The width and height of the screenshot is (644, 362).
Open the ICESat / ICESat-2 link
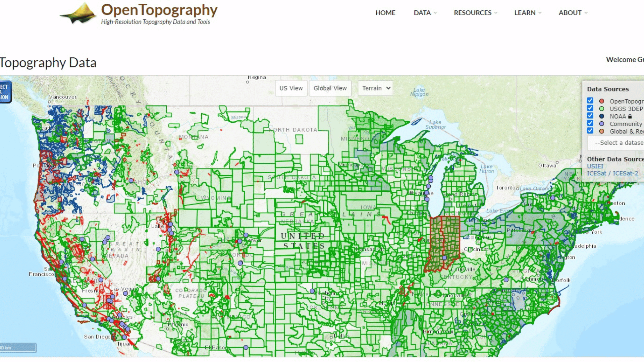pos(612,173)
